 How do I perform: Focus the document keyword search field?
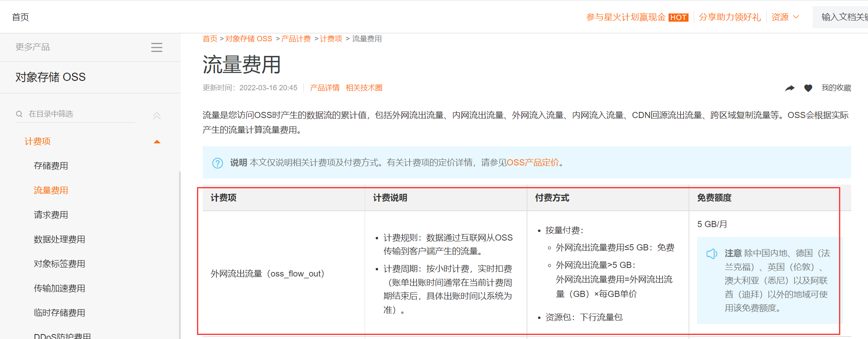840,17
